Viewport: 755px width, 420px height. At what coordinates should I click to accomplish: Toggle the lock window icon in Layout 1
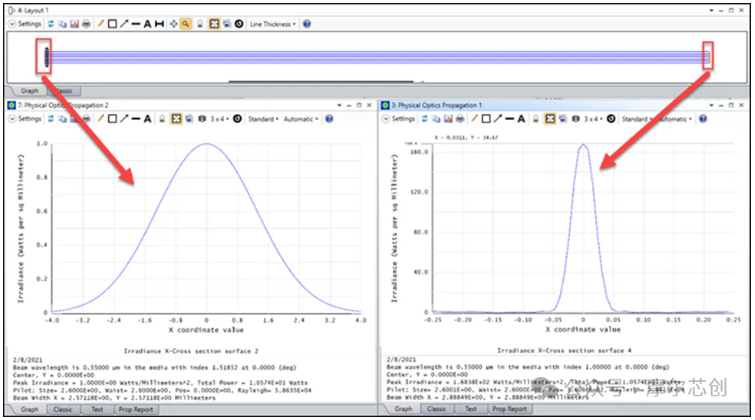(x=200, y=24)
